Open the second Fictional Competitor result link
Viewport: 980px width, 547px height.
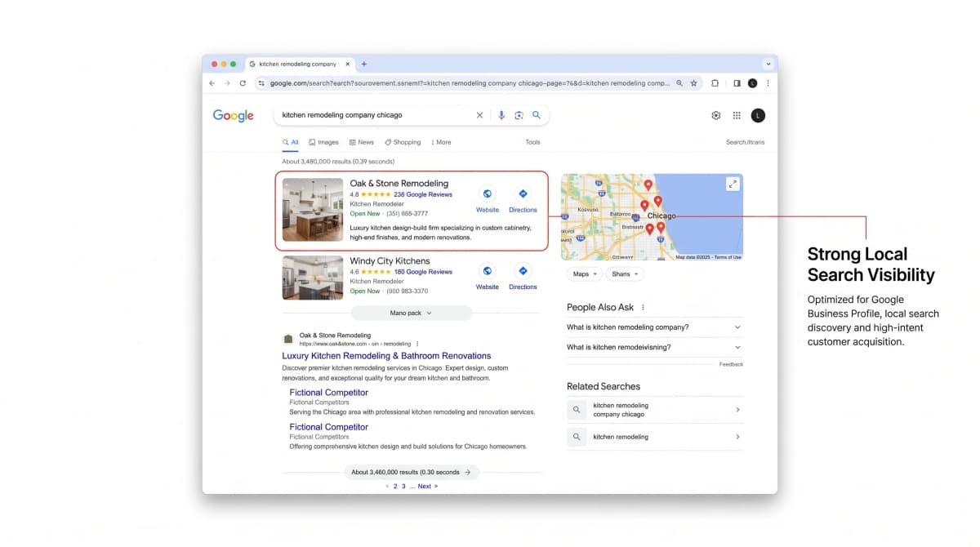click(328, 427)
